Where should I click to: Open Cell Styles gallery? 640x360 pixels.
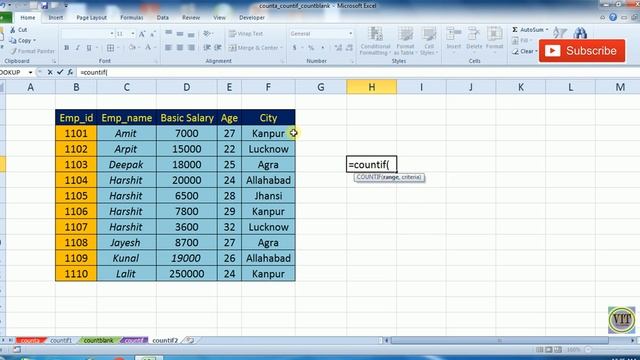coord(429,41)
